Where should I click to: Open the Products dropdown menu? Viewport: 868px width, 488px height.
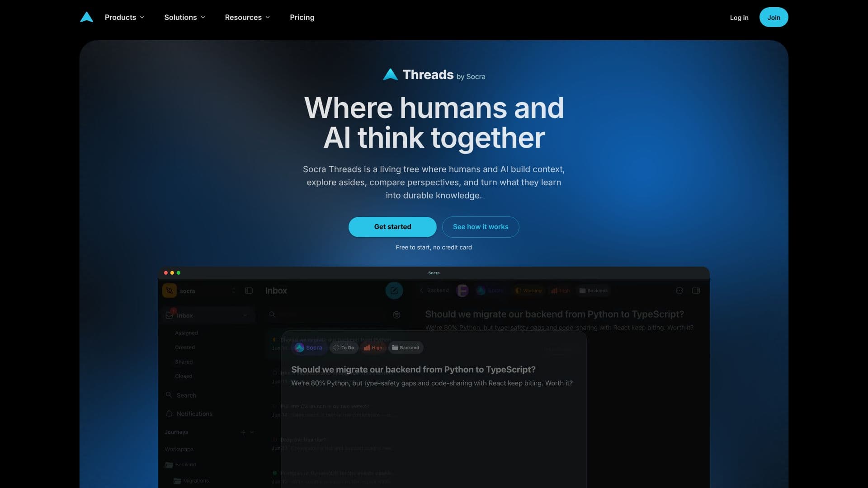[x=124, y=17]
